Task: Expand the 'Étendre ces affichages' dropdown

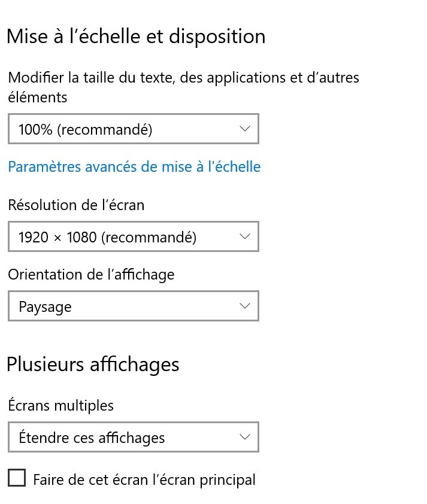Action: pos(133,438)
